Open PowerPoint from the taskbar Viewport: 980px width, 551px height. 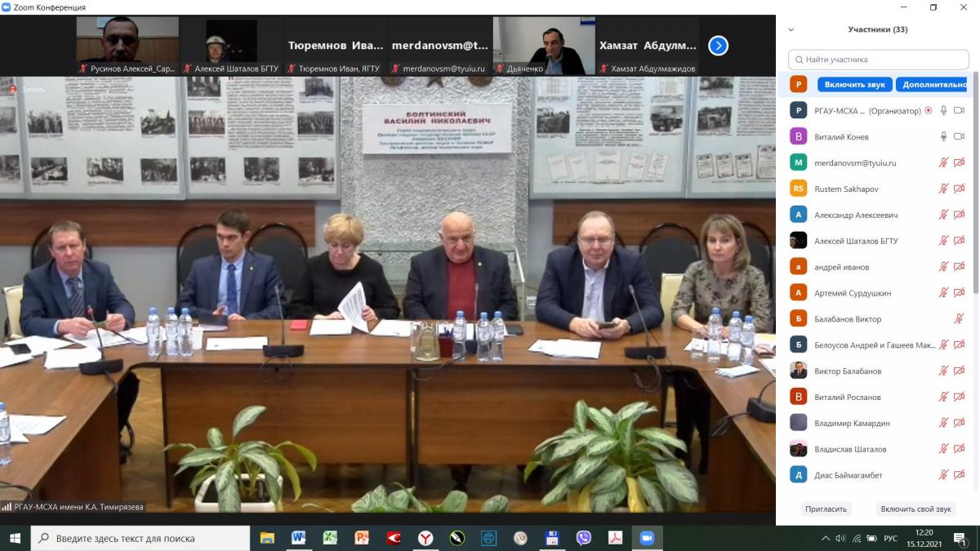pos(362,538)
